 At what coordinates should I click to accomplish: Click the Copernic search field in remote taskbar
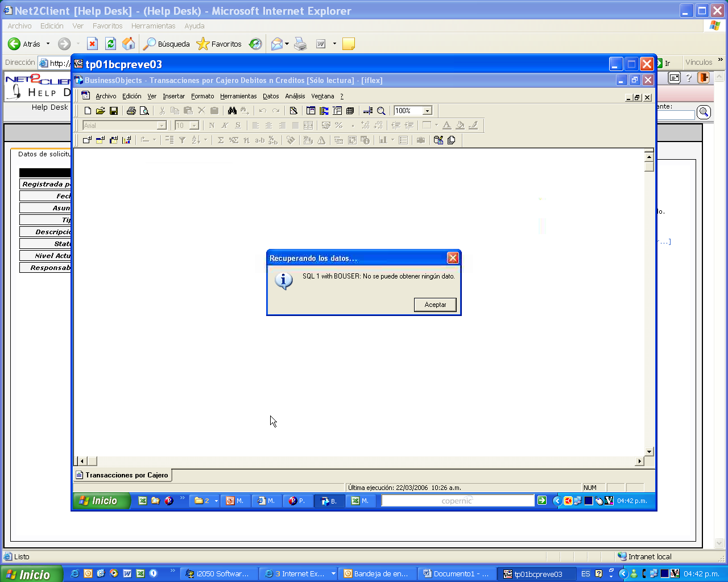coord(458,501)
